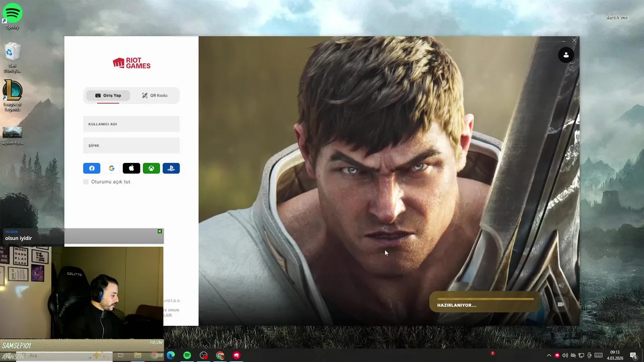Viewport: 644px width, 362px height.
Task: Focus the KULLANICI ADI field
Action: 131,124
